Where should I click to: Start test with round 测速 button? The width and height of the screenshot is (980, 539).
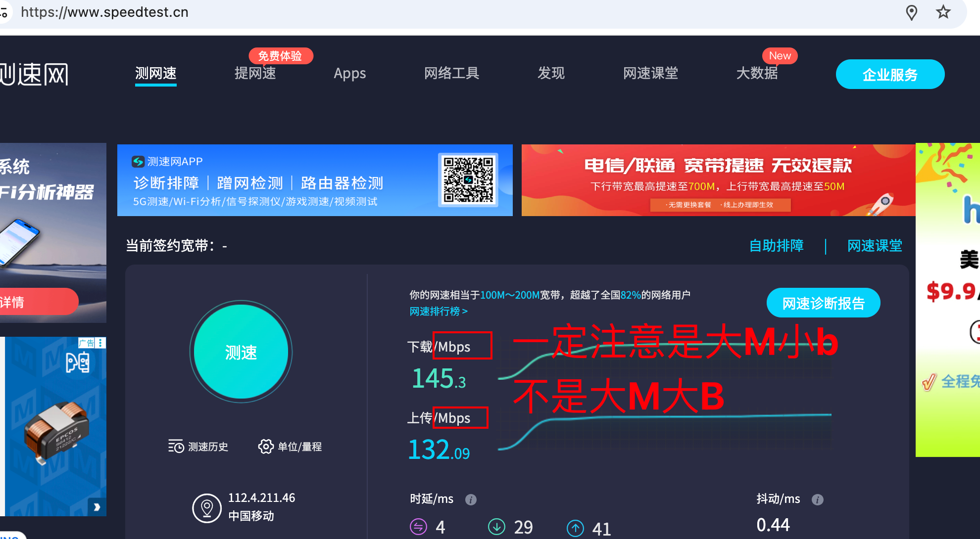click(241, 352)
